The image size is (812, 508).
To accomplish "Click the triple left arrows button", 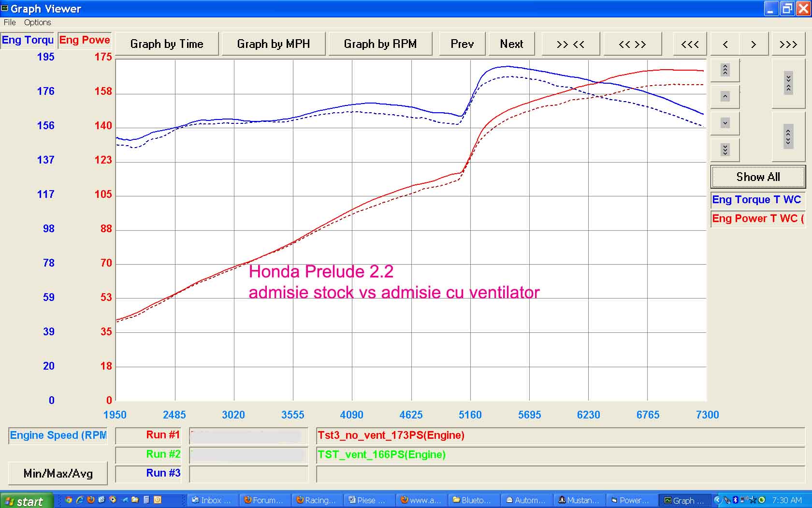I will pos(690,45).
